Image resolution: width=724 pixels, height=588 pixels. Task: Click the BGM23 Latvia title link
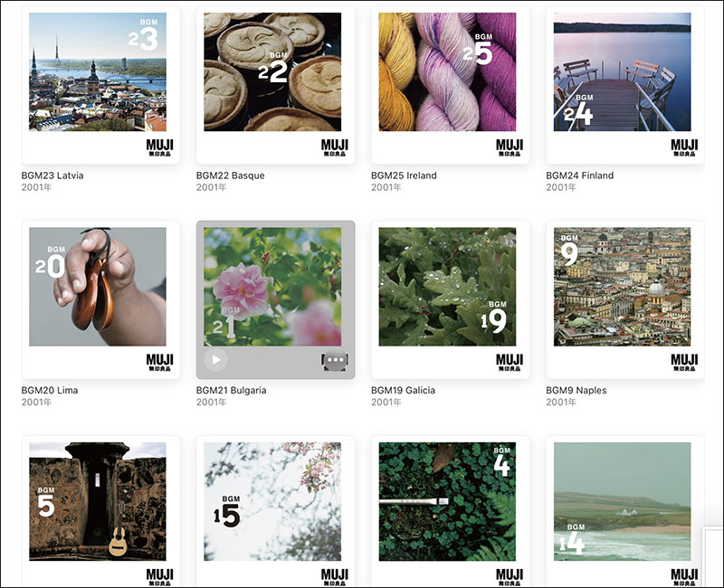click(x=52, y=175)
